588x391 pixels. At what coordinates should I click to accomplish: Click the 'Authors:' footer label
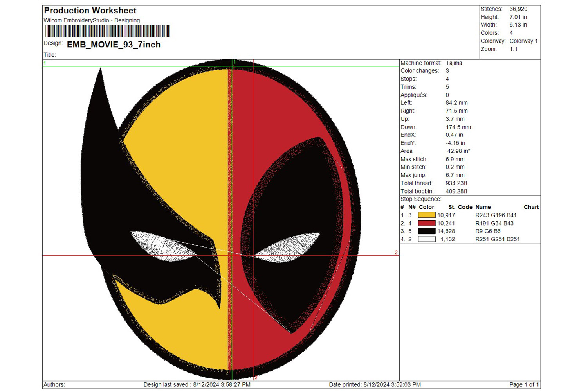(x=54, y=385)
